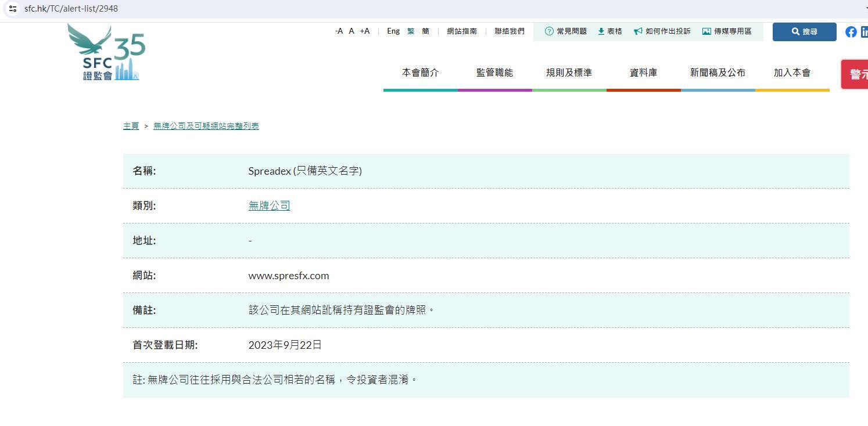
Task: Increase font size with +A
Action: click(x=364, y=31)
